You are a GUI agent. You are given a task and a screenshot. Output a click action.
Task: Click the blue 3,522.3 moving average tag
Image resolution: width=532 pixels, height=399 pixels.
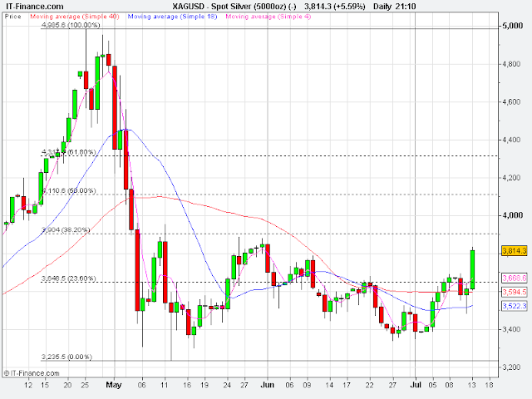[x=515, y=306]
